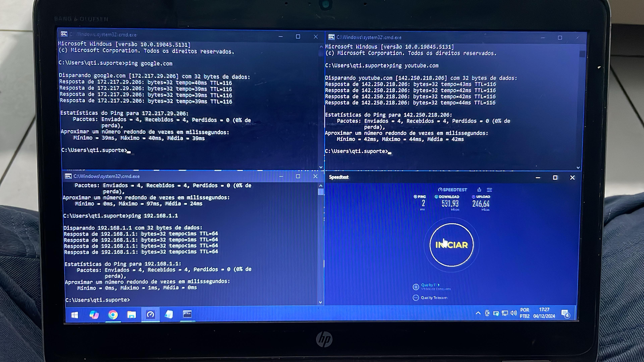Screen dimensions: 644x362
Task: Open the volume control in tray
Action: click(514, 313)
